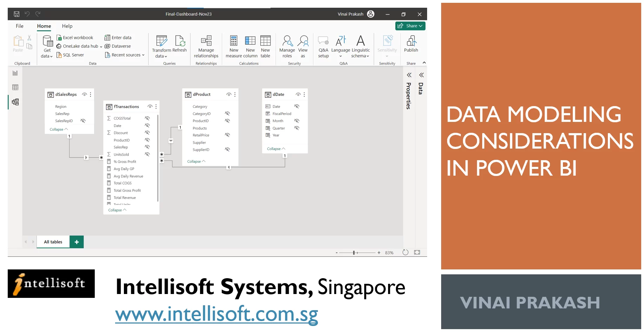Image resolution: width=644 pixels, height=333 pixels.
Task: Click the Refresh icon
Action: click(x=180, y=41)
